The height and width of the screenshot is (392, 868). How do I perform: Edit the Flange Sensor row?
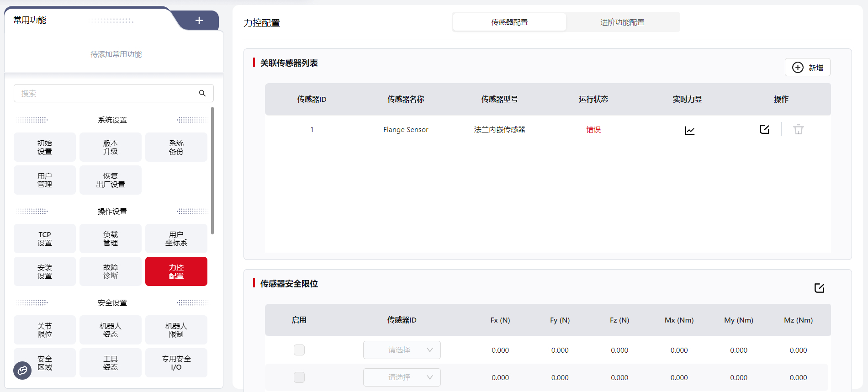(x=764, y=129)
